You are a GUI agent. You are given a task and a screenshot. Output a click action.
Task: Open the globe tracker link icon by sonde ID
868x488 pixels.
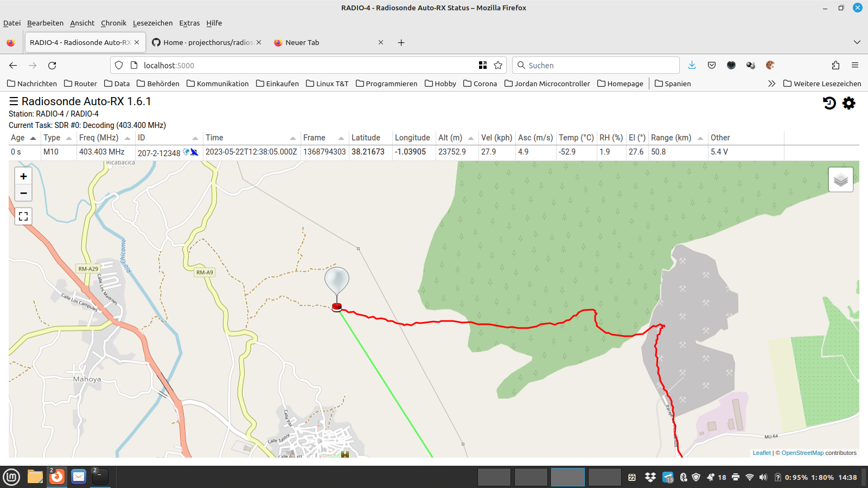tap(186, 152)
